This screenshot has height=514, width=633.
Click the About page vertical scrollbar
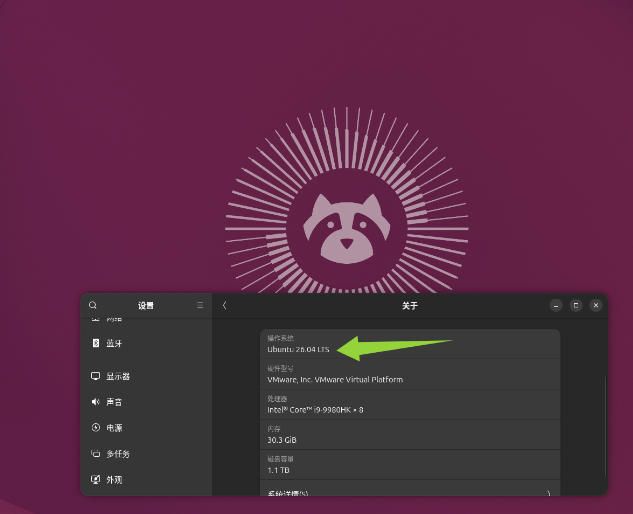[605, 426]
